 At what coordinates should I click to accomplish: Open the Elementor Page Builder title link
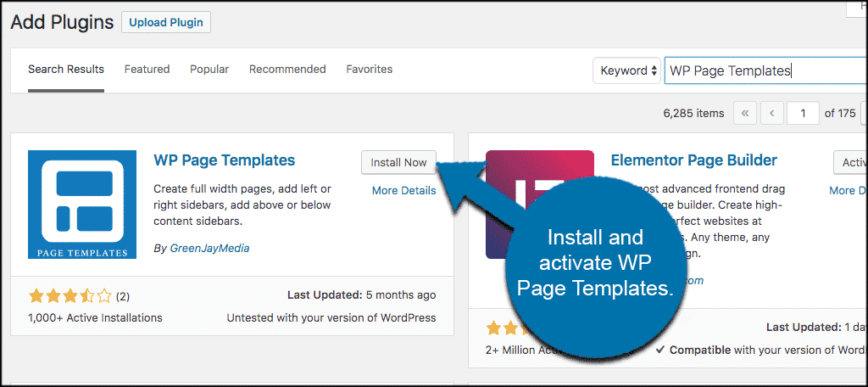tap(693, 160)
